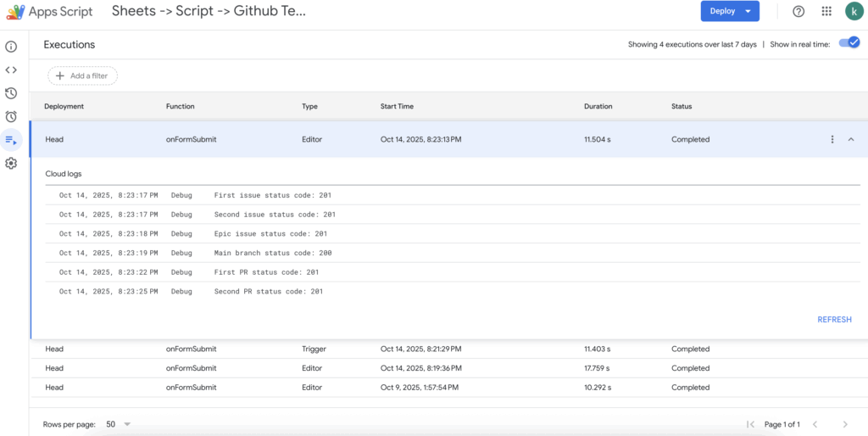Click log 'First issue status code: 201'
This screenshot has width=868, height=436.
coord(272,195)
